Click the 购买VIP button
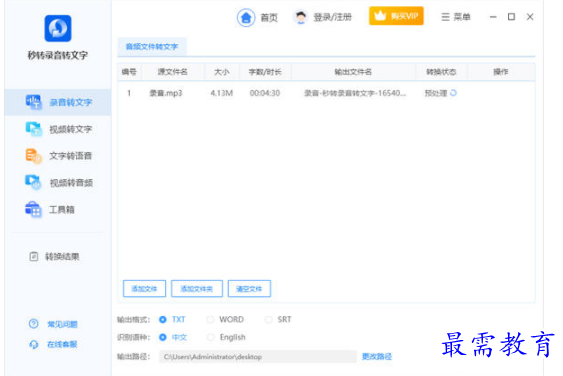 pos(396,16)
